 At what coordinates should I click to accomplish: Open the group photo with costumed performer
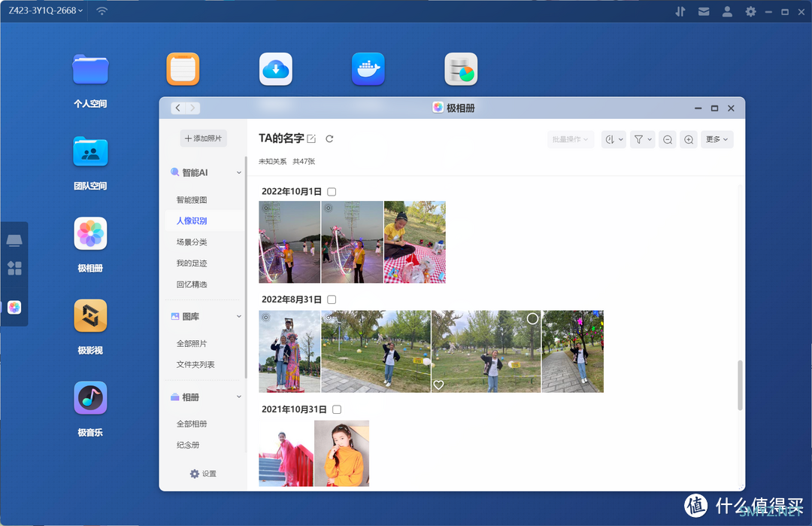289,351
